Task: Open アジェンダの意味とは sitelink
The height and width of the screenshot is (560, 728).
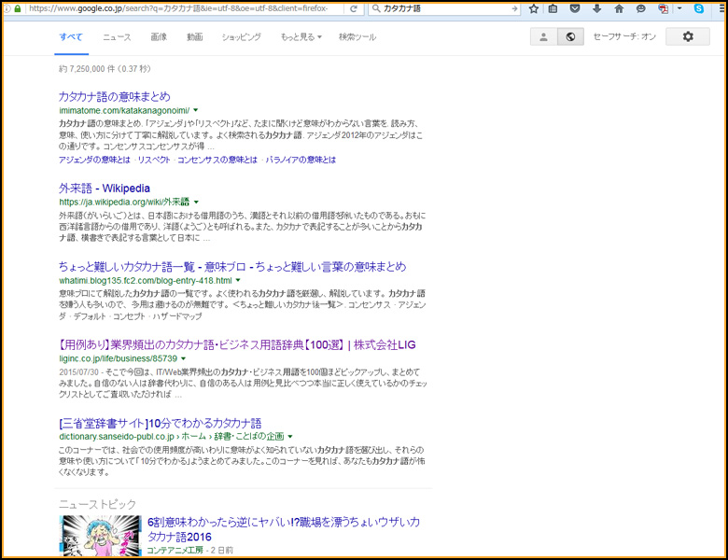Action: (x=94, y=160)
